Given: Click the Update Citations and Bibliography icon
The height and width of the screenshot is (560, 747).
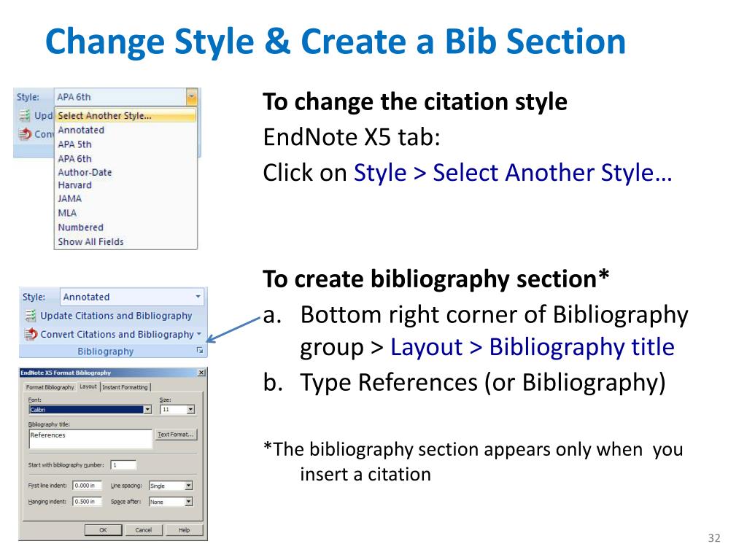Looking at the screenshot, I should click(31, 316).
